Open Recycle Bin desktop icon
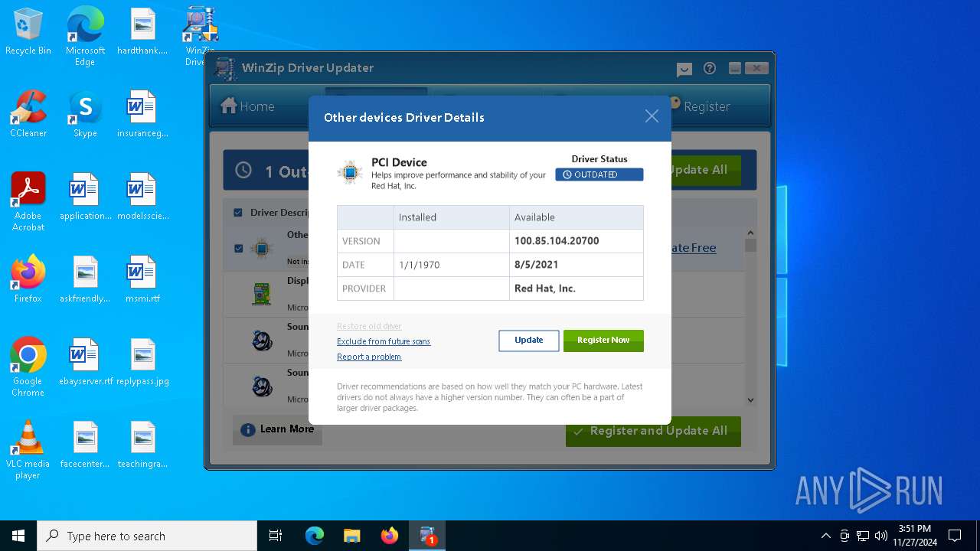This screenshot has height=551, width=980. 28,32
